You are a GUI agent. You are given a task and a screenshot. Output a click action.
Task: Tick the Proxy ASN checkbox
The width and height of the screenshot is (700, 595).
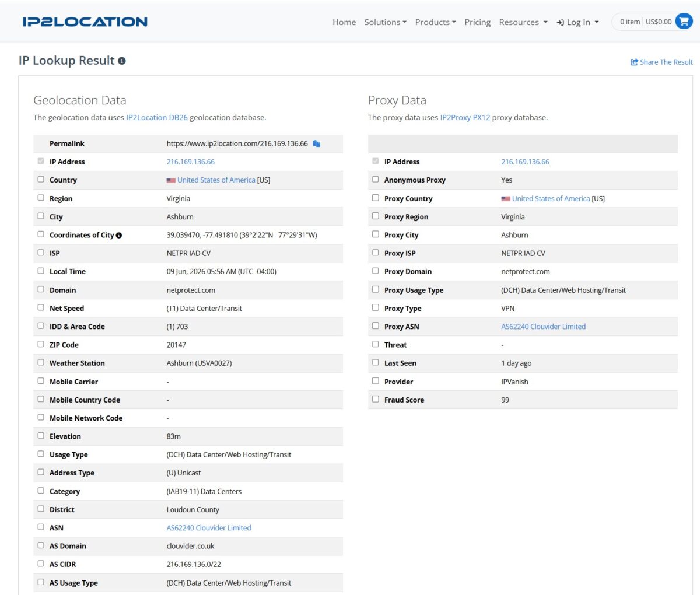pyautogui.click(x=376, y=326)
